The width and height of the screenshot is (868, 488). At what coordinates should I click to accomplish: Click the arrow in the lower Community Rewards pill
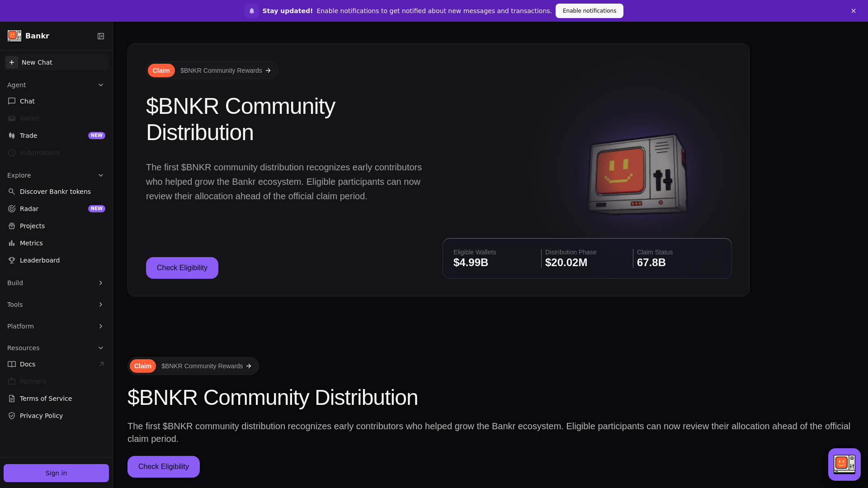point(249,366)
